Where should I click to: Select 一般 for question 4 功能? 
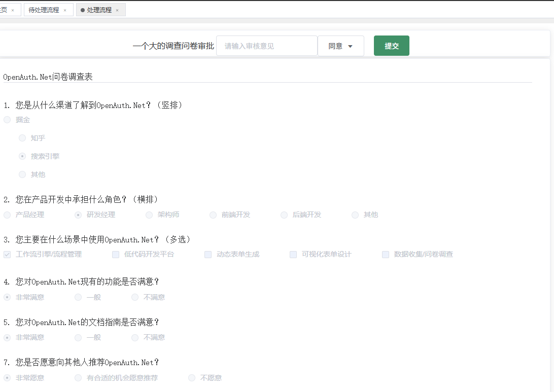78,297
